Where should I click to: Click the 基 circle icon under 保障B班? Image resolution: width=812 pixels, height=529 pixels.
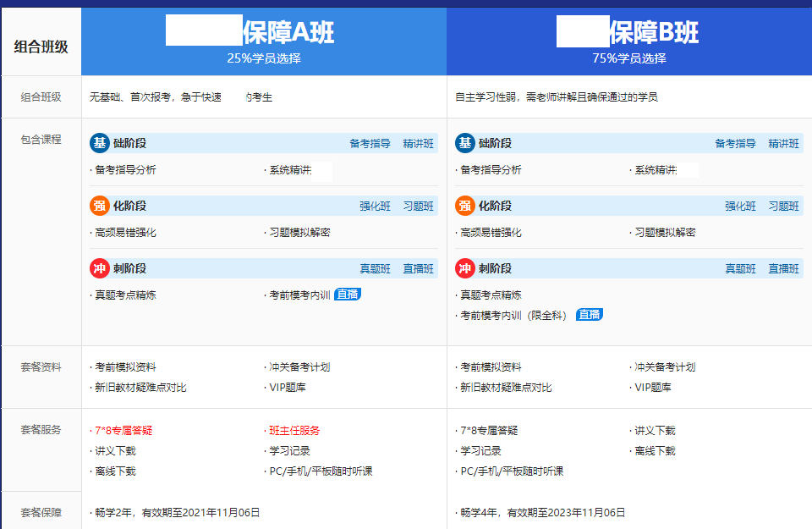pos(465,143)
